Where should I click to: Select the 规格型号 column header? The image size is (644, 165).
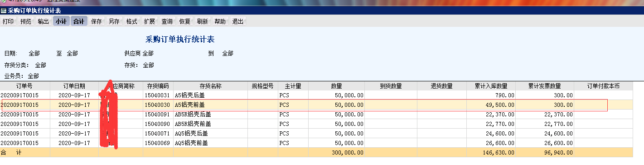[x=263, y=86]
